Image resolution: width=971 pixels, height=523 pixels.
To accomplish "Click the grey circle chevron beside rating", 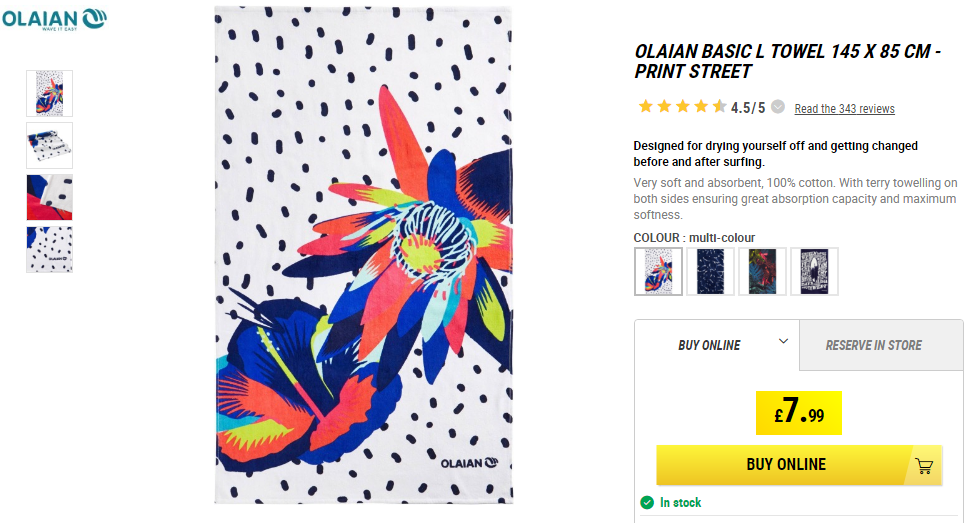I will click(x=778, y=106).
